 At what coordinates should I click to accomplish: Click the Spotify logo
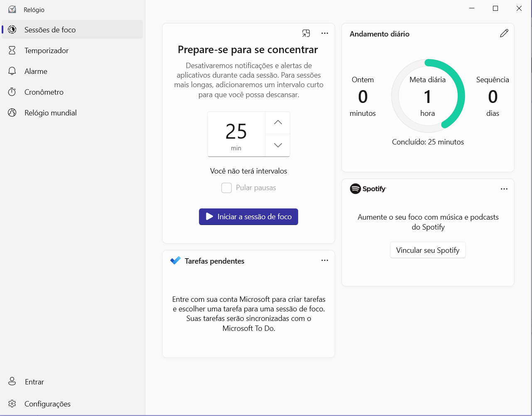(x=368, y=189)
